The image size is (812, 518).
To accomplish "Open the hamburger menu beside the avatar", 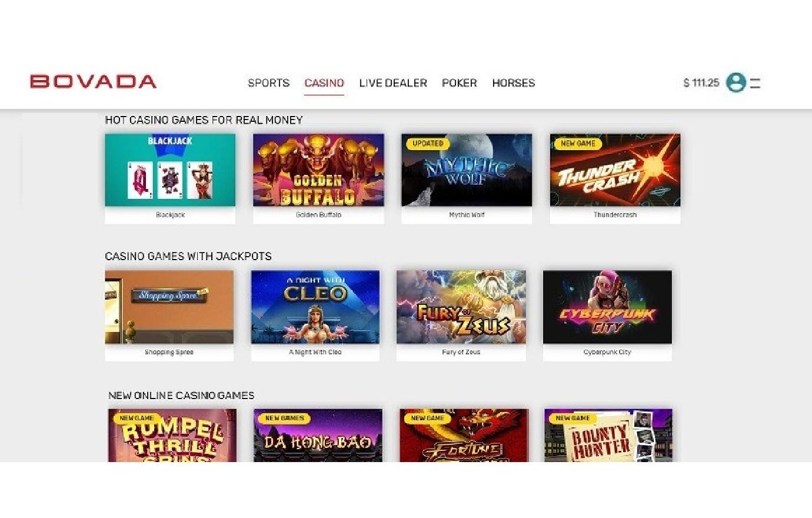I will 756,83.
